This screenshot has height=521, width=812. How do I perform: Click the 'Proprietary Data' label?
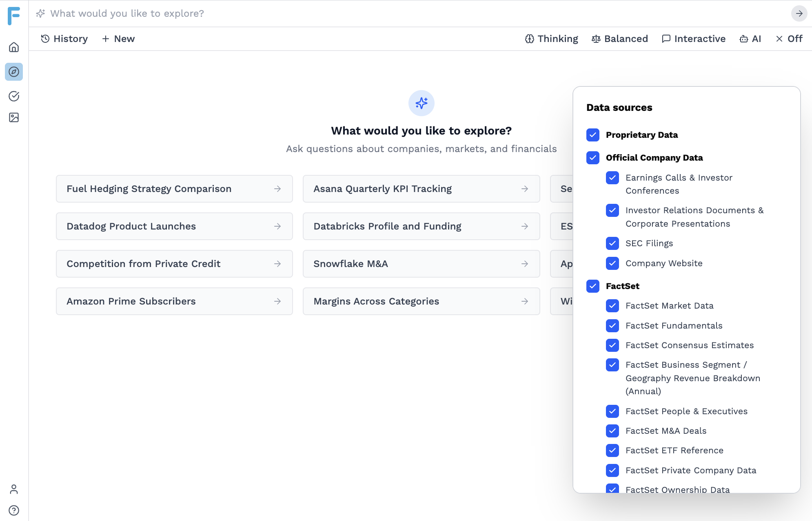[642, 135]
